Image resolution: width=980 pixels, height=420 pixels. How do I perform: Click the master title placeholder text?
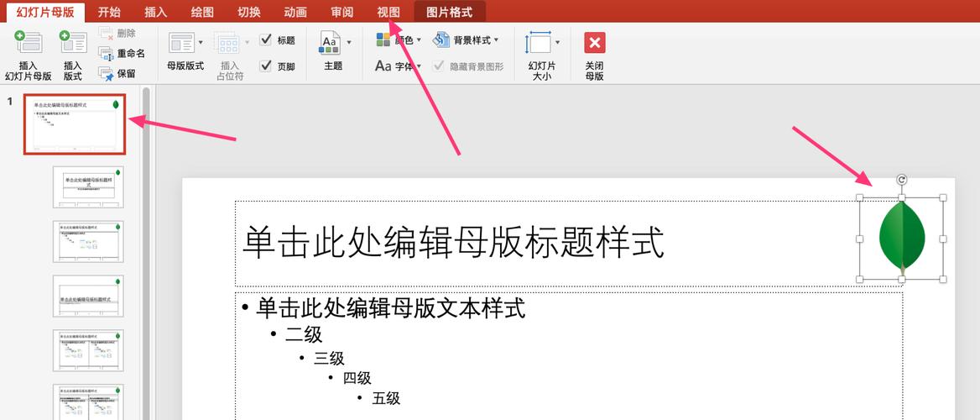453,243
